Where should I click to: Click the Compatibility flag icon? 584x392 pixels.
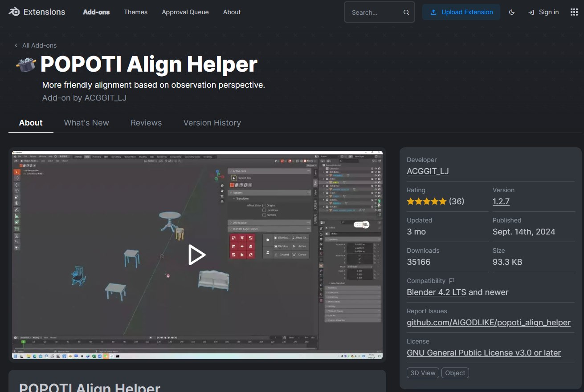click(x=452, y=281)
